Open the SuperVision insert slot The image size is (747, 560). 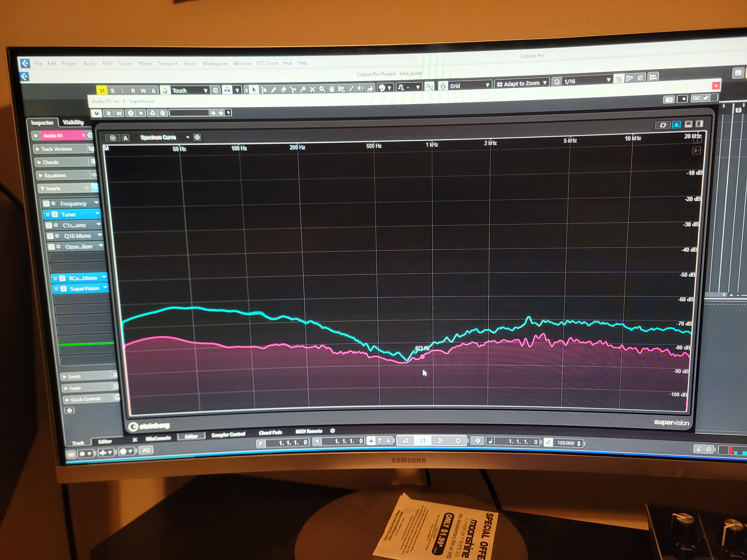[x=81, y=289]
